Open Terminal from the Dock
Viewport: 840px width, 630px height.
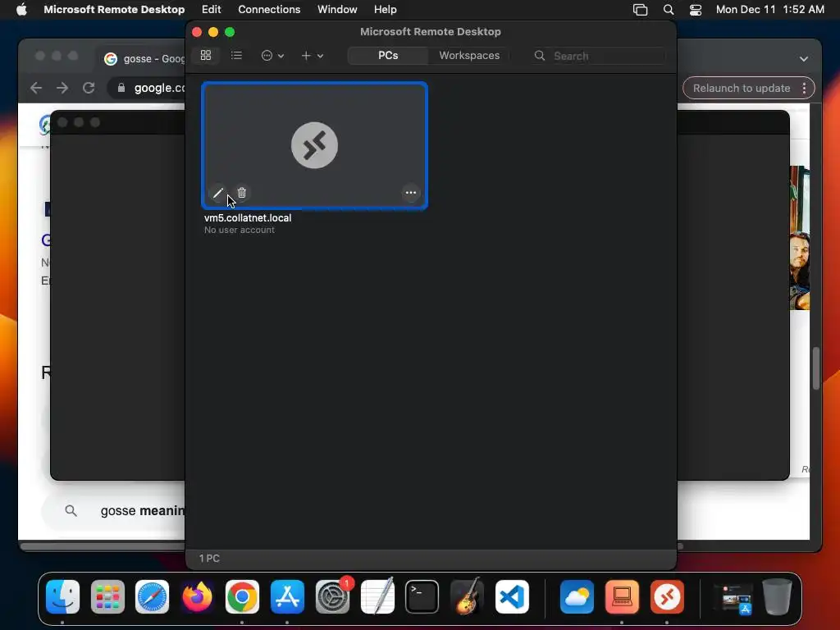click(422, 597)
